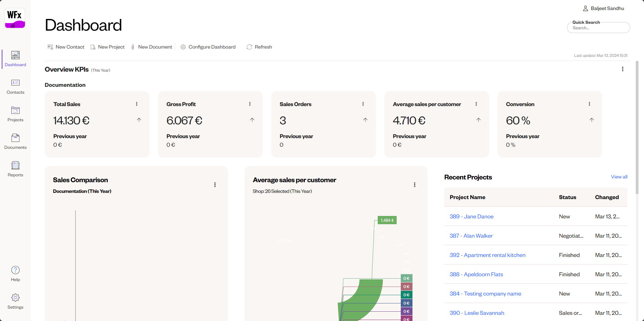Image resolution: width=644 pixels, height=321 pixels.
Task: Click the 1.484 € chart data label
Action: [x=387, y=220]
